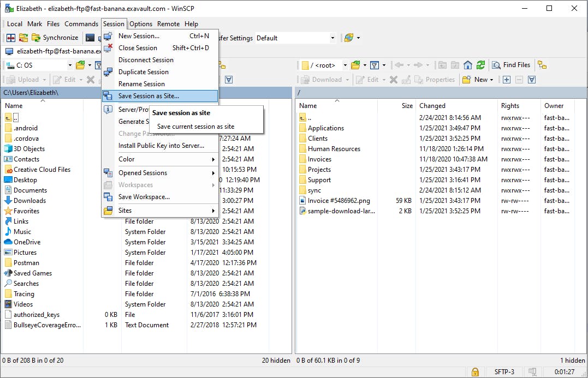Click Find Files in remote panel

tap(511, 65)
